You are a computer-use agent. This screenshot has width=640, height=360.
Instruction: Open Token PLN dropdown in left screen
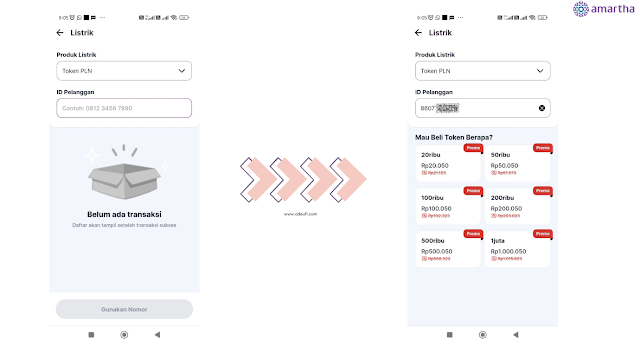(x=124, y=71)
